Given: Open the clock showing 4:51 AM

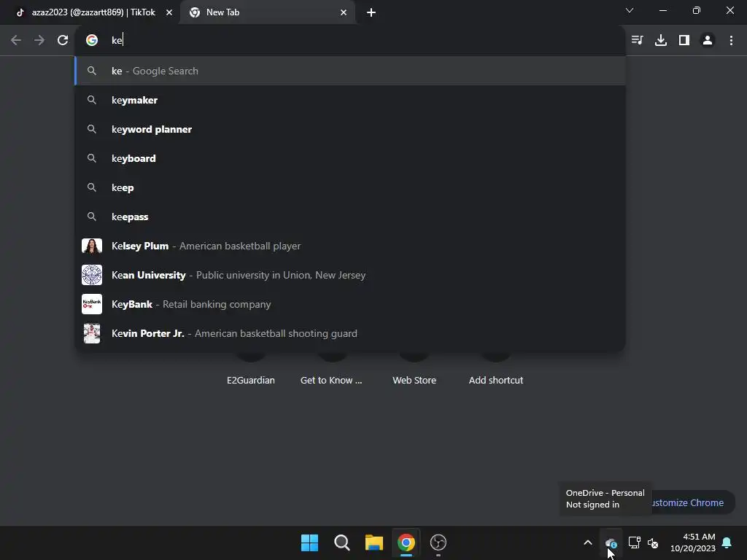Looking at the screenshot, I should 693,542.
